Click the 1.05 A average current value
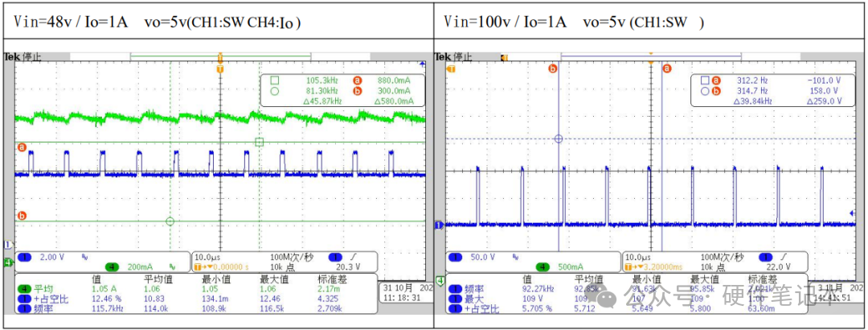The width and height of the screenshot is (868, 330). tap(104, 288)
